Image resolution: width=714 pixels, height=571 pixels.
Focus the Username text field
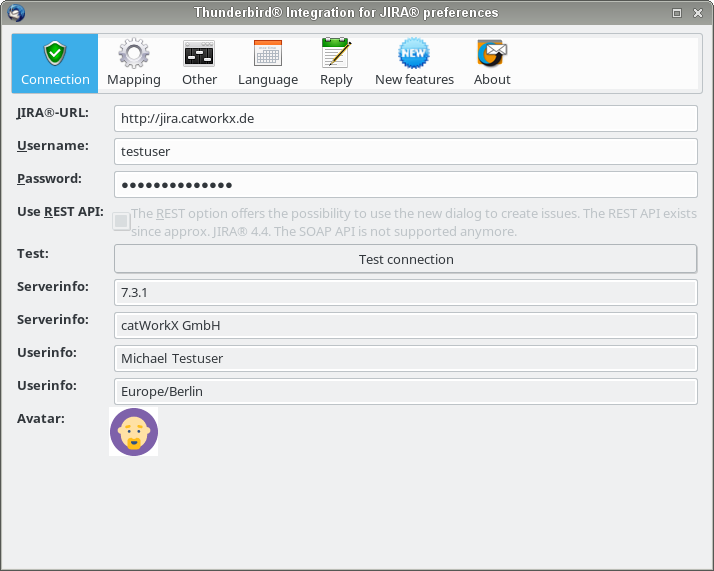click(x=405, y=151)
